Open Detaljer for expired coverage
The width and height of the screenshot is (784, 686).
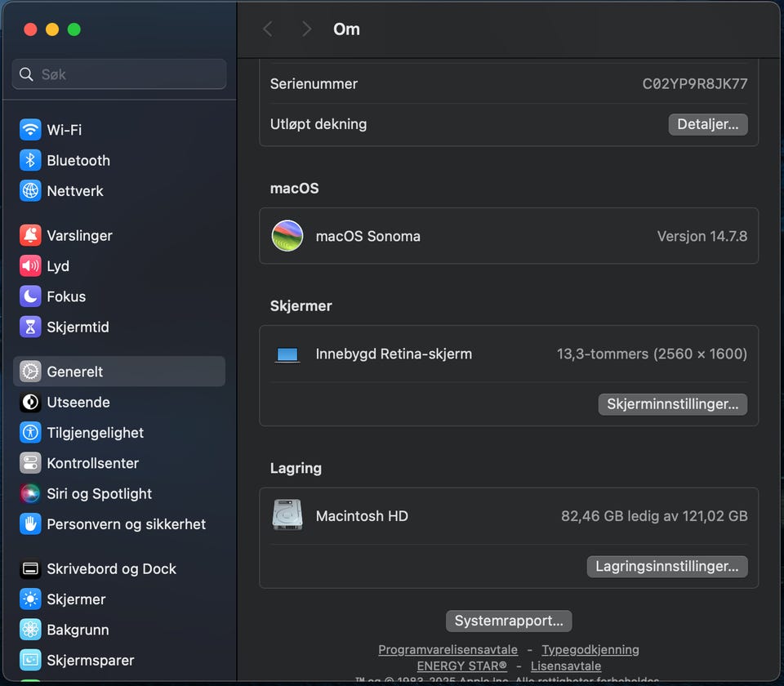pyautogui.click(x=707, y=124)
